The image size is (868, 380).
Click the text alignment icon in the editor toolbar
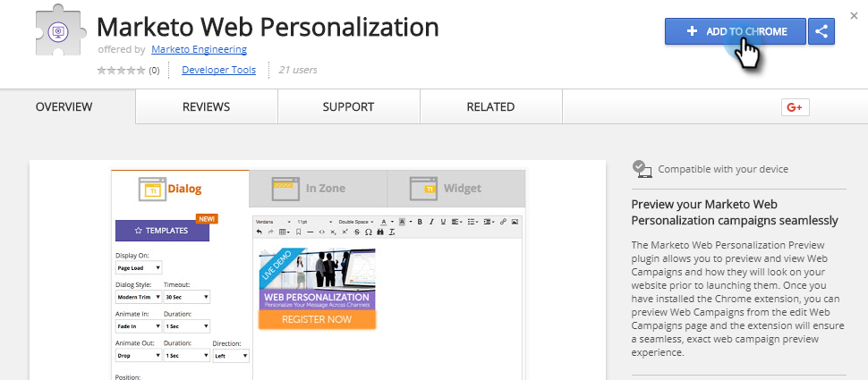(x=456, y=222)
